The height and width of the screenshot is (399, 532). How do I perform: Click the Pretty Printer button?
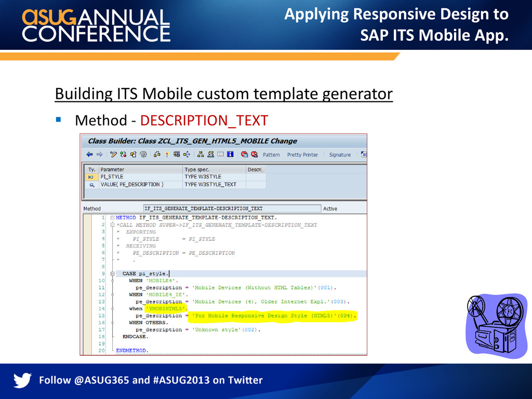pos(303,155)
